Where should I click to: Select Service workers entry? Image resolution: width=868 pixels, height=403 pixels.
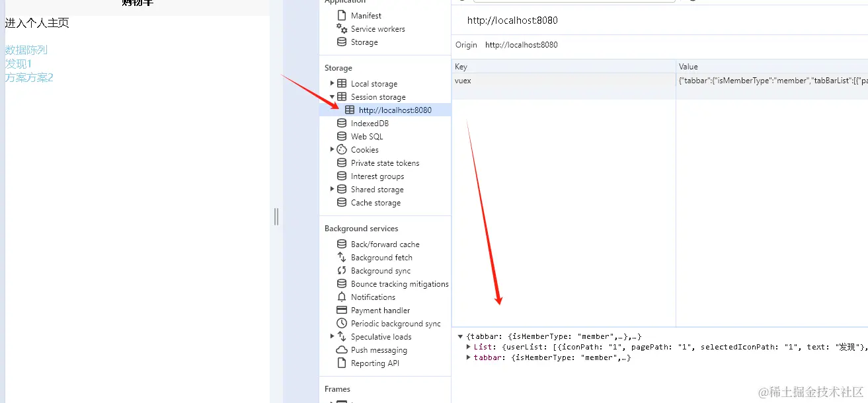click(378, 28)
